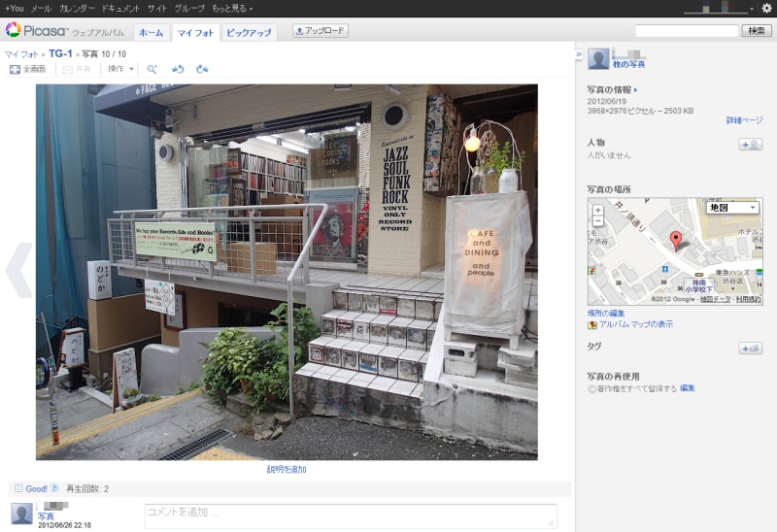Open サイト in the top bar
Viewport: 777px width, 532px height.
click(x=157, y=9)
